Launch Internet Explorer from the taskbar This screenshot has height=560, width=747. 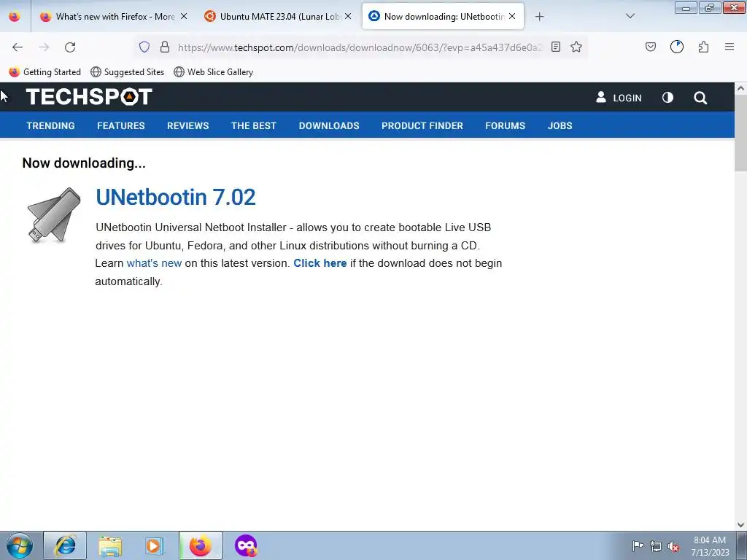pyautogui.click(x=65, y=545)
